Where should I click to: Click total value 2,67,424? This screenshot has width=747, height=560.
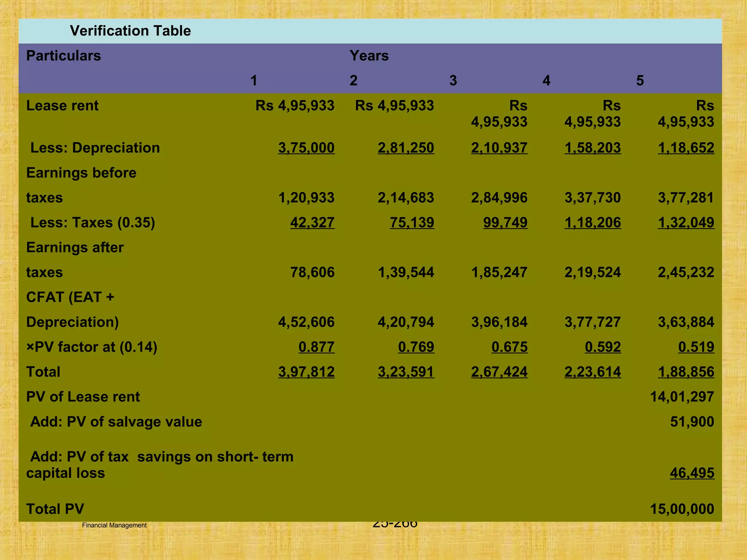(499, 372)
